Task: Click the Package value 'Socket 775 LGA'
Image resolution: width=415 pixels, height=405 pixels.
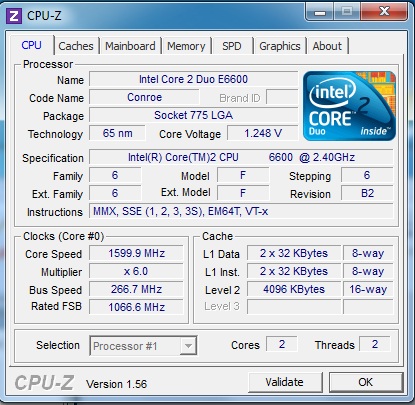Action: pos(193,115)
